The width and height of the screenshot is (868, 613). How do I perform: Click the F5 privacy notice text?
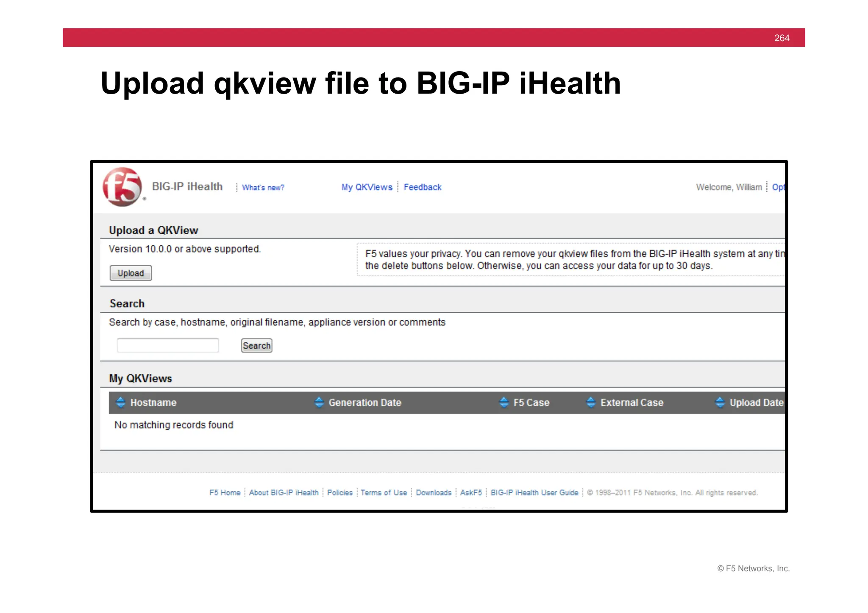(575, 260)
